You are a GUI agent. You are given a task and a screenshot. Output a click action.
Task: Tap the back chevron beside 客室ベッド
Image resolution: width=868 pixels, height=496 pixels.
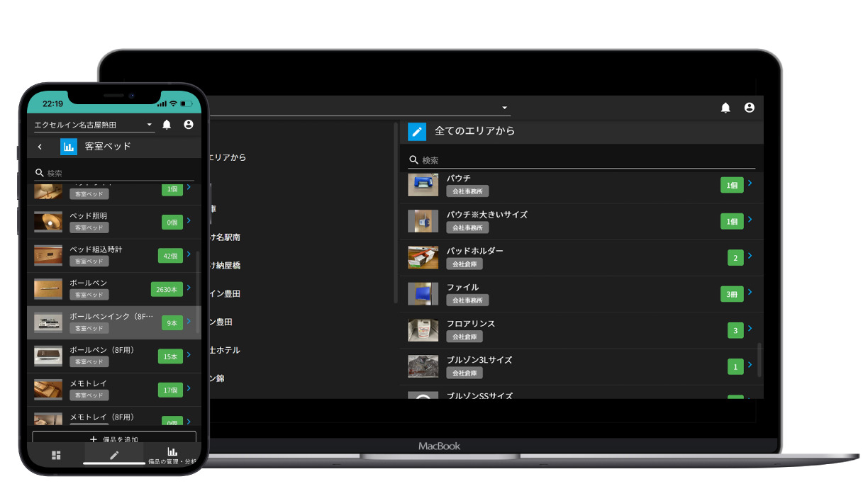click(40, 146)
